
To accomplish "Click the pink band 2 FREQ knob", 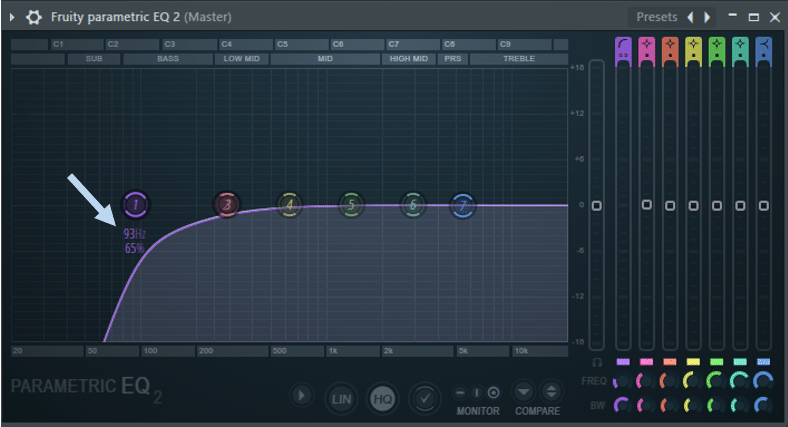I will click(645, 381).
